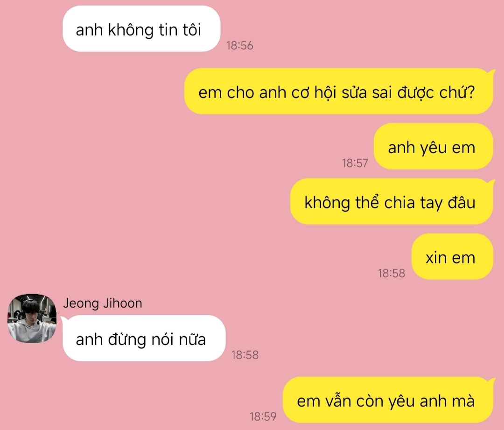Select the message 'anh không tin tôi'
The width and height of the screenshot is (504, 430).
point(141,28)
